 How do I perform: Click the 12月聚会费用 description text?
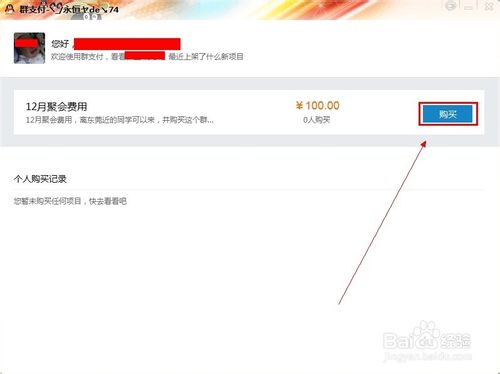click(120, 120)
